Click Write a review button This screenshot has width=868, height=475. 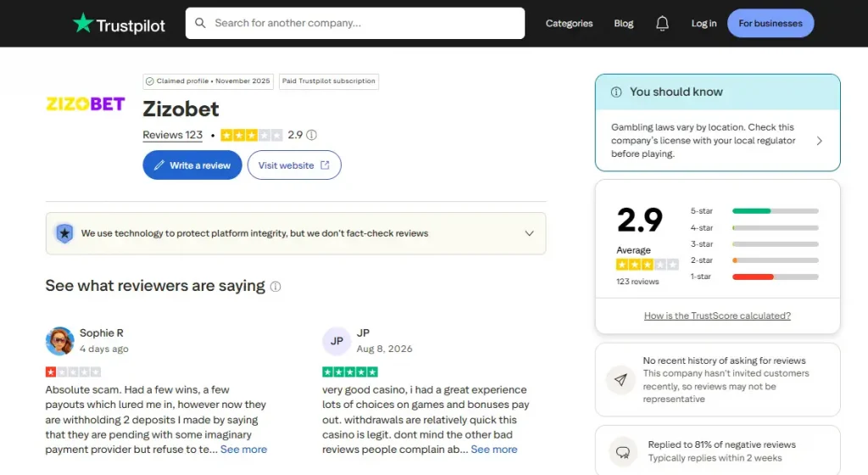click(x=192, y=165)
